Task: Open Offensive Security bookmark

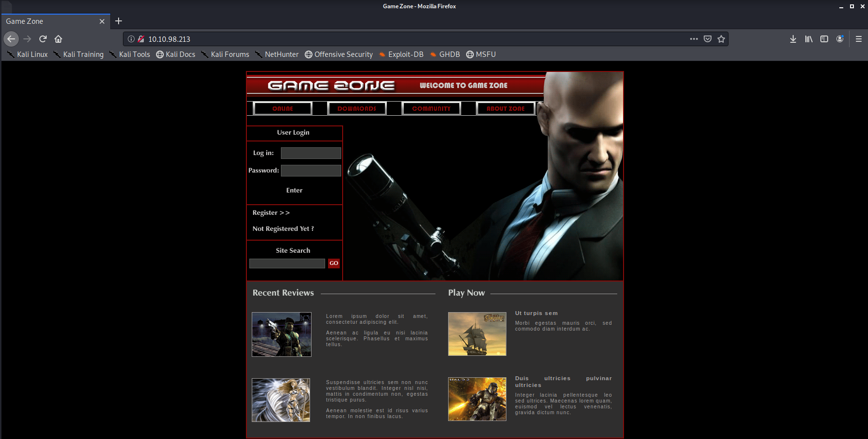Action: (339, 54)
